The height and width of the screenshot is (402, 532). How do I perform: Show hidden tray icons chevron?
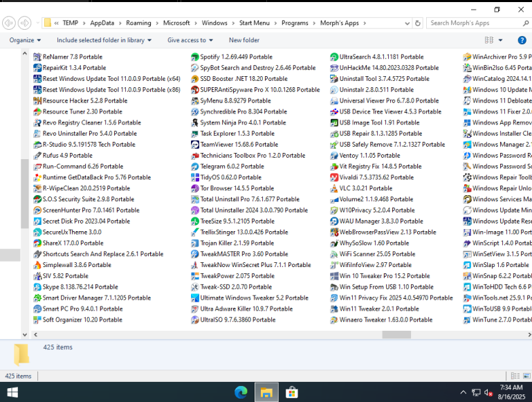[463, 392]
